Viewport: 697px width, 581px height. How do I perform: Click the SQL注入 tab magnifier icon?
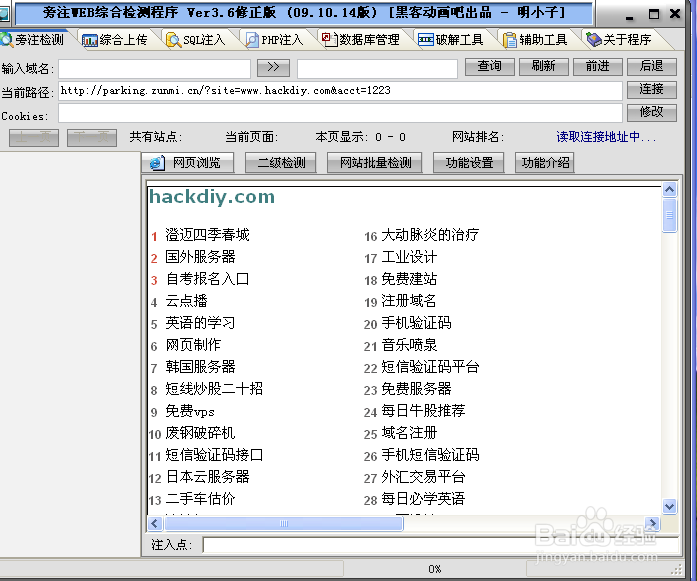pyautogui.click(x=173, y=40)
